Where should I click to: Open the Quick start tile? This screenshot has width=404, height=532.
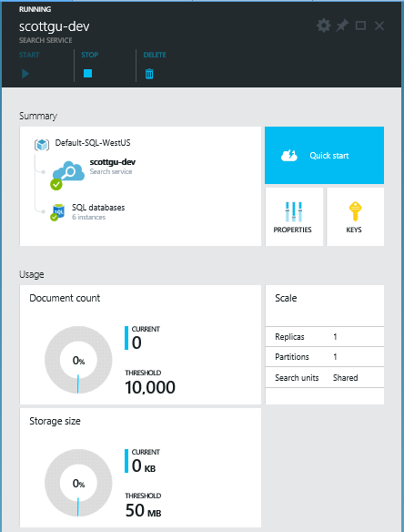[x=324, y=156]
